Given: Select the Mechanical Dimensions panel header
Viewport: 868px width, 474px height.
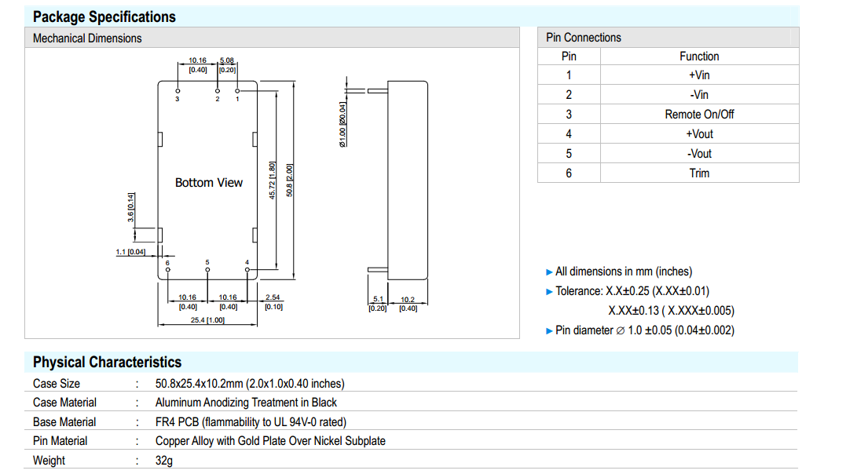Looking at the screenshot, I should (x=87, y=38).
